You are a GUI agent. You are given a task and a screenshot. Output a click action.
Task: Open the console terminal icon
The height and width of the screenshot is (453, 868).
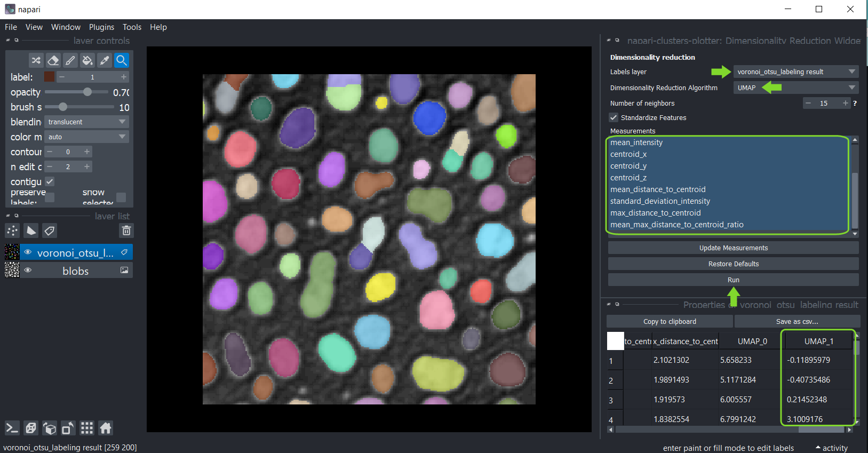12,428
